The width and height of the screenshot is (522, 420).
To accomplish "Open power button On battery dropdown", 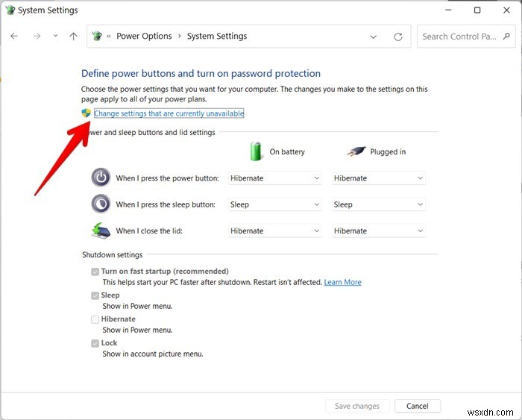I will point(275,178).
